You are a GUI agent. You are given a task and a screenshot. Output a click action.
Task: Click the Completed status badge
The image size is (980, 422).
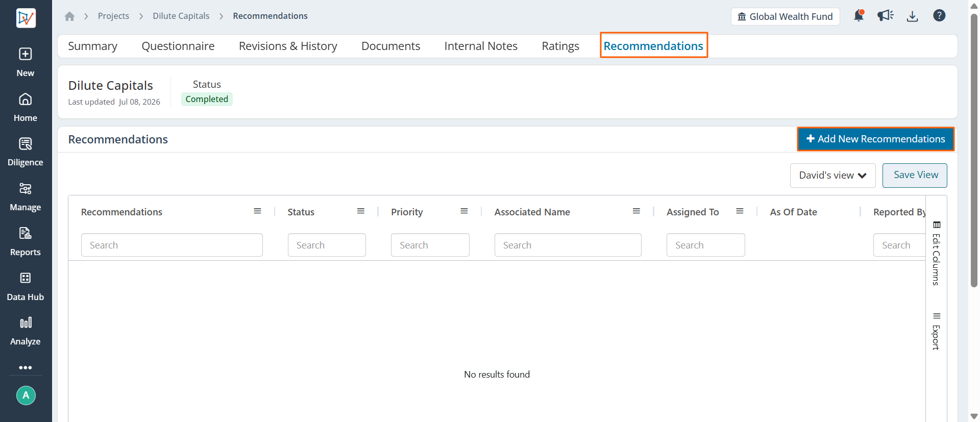point(207,99)
